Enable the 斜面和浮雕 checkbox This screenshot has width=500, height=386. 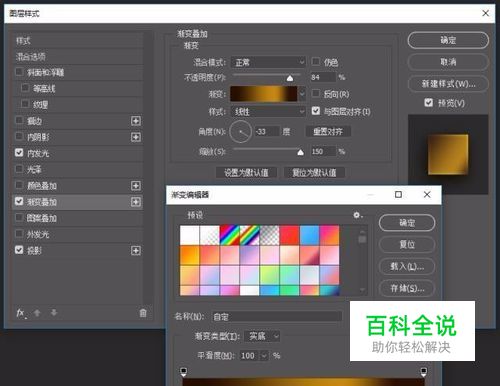coord(19,72)
